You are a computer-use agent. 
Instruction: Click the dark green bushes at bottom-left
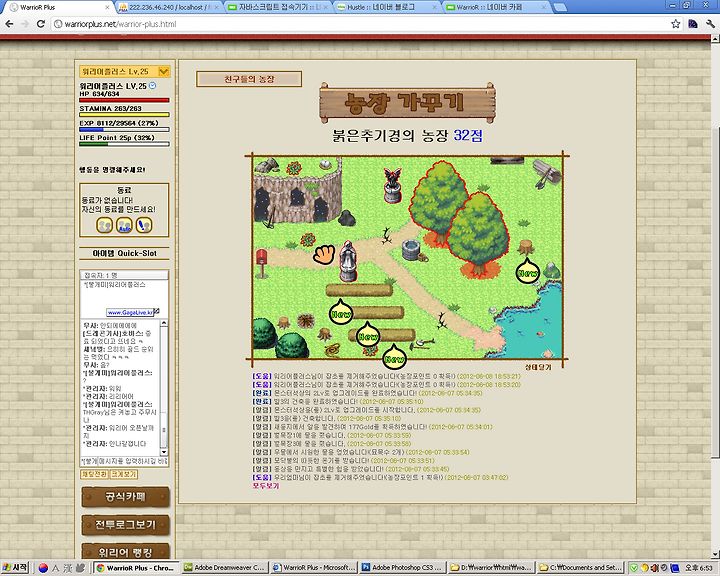click(x=280, y=339)
